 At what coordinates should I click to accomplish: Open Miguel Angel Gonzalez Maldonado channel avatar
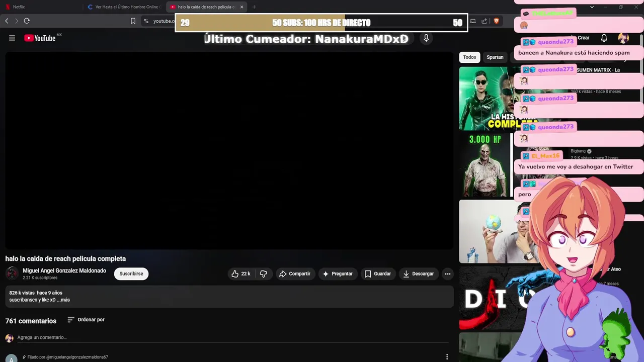point(12,274)
